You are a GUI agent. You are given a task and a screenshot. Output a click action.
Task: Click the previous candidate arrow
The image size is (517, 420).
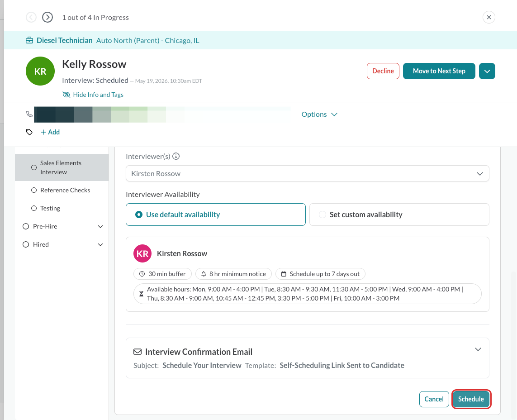[x=31, y=17]
